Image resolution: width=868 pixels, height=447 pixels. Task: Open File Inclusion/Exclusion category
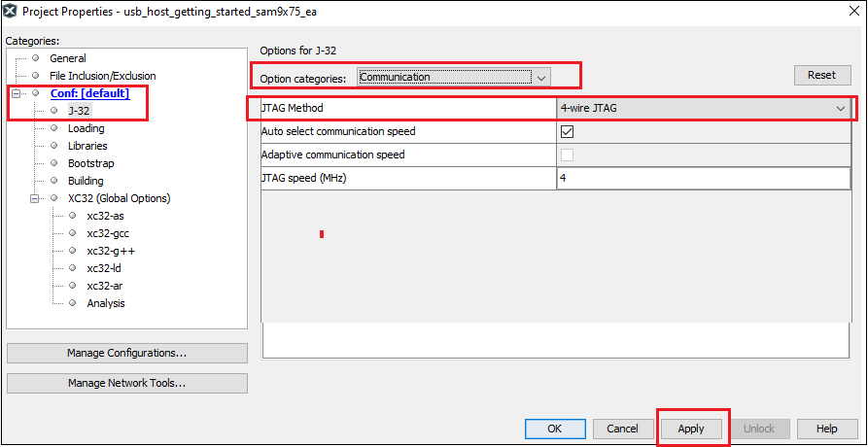point(102,76)
